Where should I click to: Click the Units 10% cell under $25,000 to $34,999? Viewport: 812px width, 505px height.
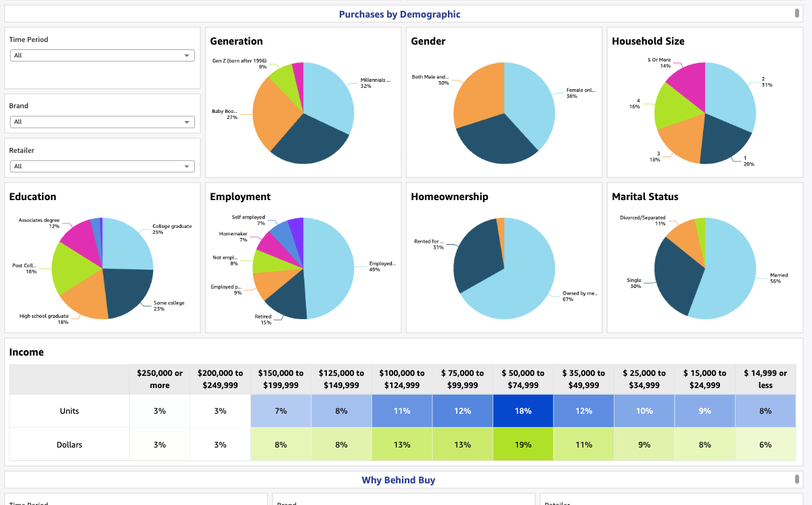(x=644, y=411)
